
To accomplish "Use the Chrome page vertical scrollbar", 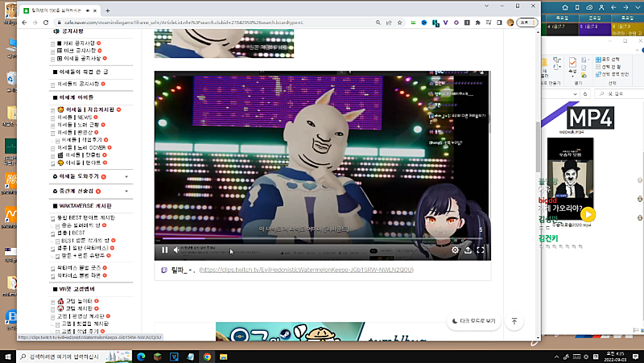I will point(538,146).
